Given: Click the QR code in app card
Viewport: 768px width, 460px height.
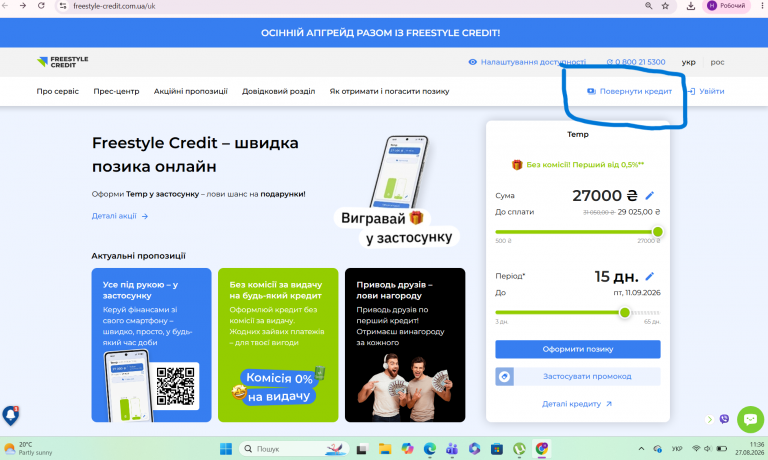Looking at the screenshot, I should pyautogui.click(x=175, y=386).
